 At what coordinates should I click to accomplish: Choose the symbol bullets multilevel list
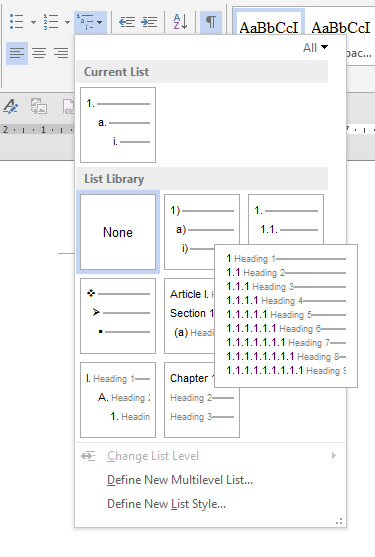click(x=118, y=316)
